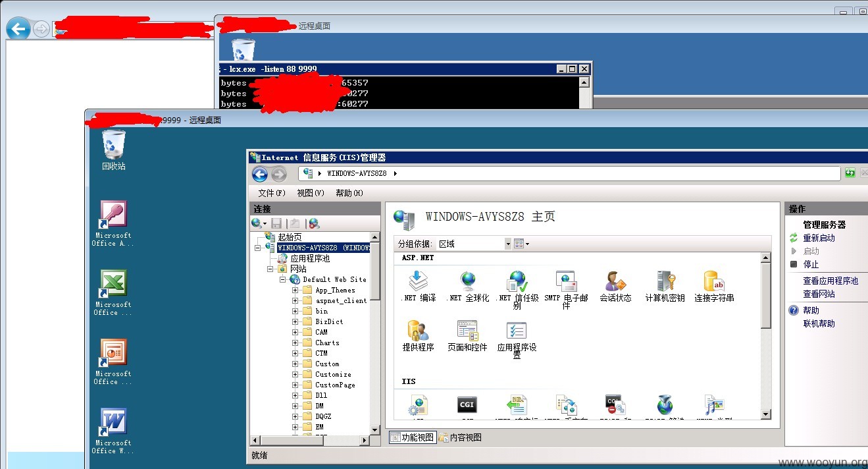Viewport: 868px width, 469px height.
Task: Click the IIS Manager forward arrow button
Action: pyautogui.click(x=279, y=174)
